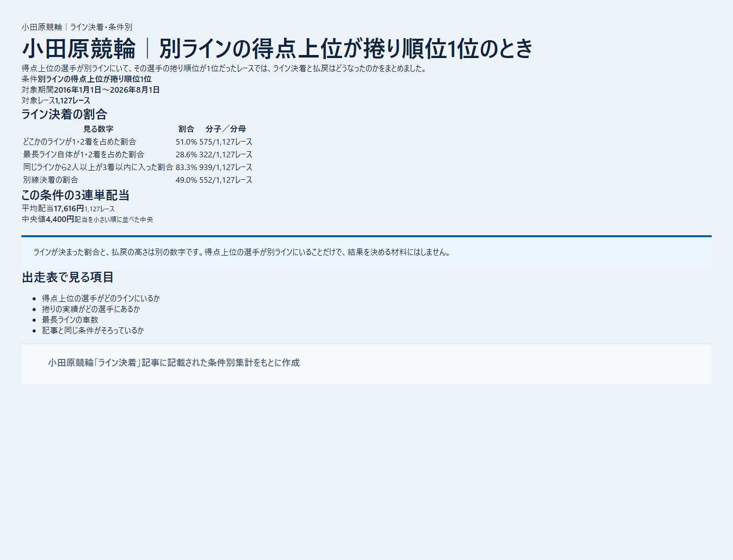Viewport: 733px width, 560px height.
Task: Click the intro sentence starting "得点上位の選手が別ラインにいて"
Action: [224, 69]
